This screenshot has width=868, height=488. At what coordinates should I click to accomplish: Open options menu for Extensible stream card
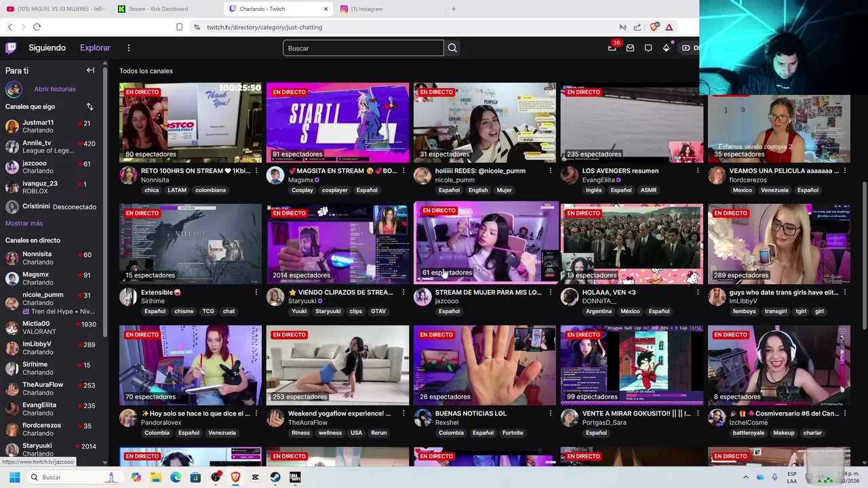256,292
